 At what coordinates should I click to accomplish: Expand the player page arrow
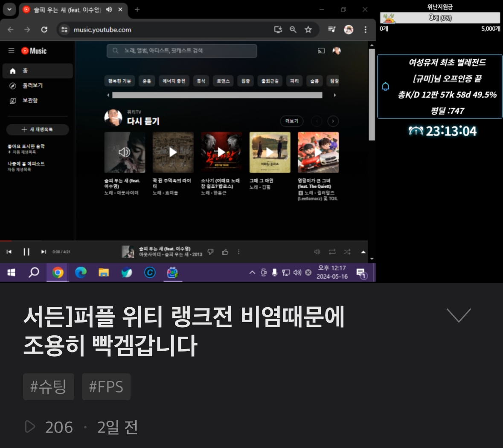click(363, 252)
